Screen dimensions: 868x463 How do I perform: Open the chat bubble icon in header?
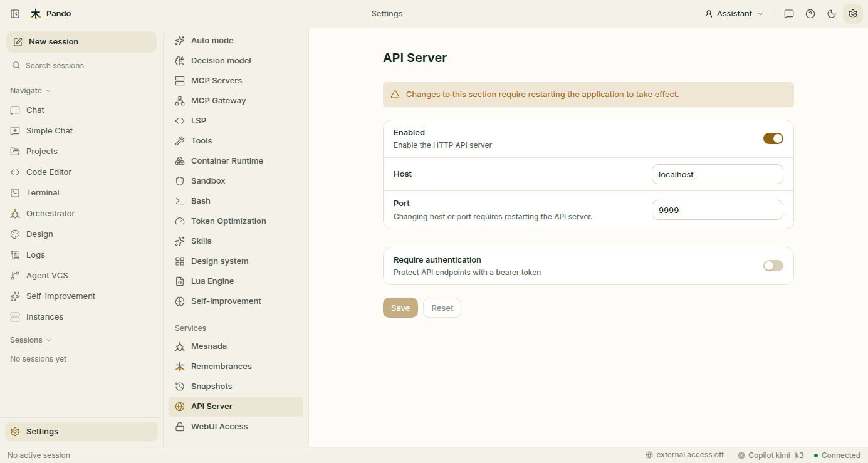pos(789,14)
